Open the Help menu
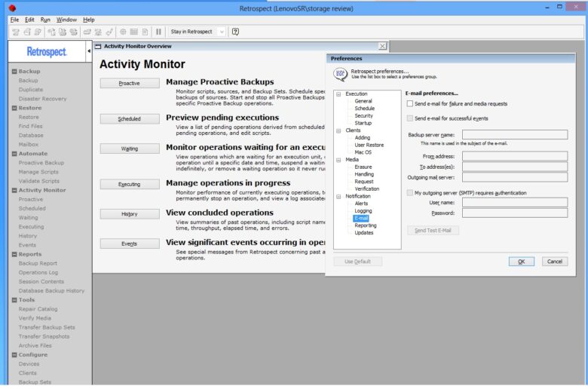 [89, 20]
